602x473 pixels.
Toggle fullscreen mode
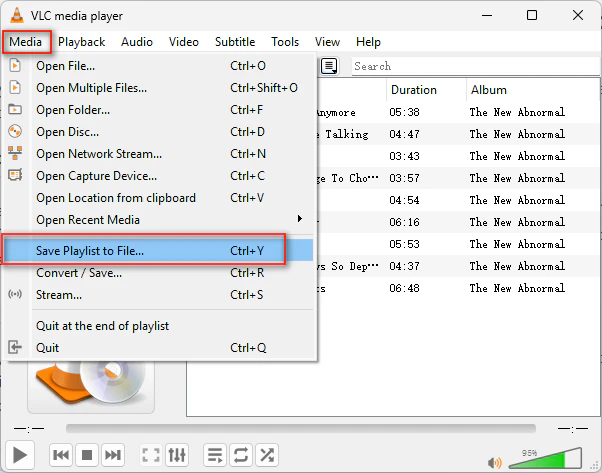pyautogui.click(x=151, y=455)
